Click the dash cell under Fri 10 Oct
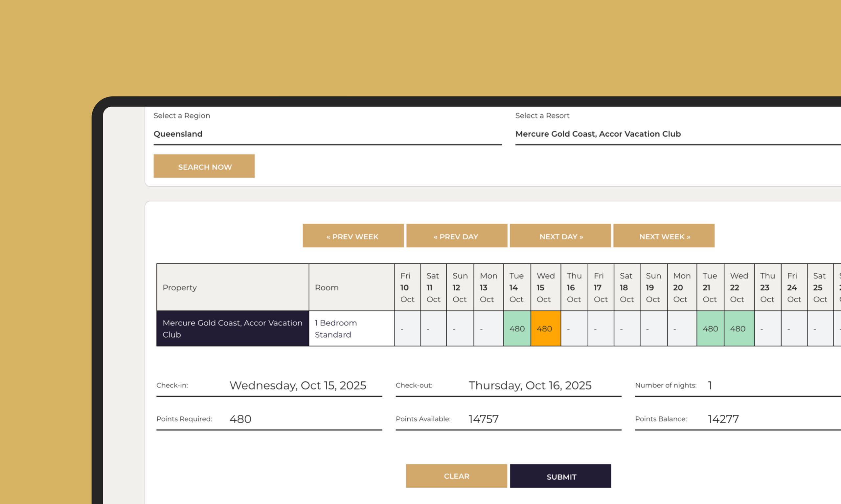This screenshot has height=504, width=841. pos(407,328)
